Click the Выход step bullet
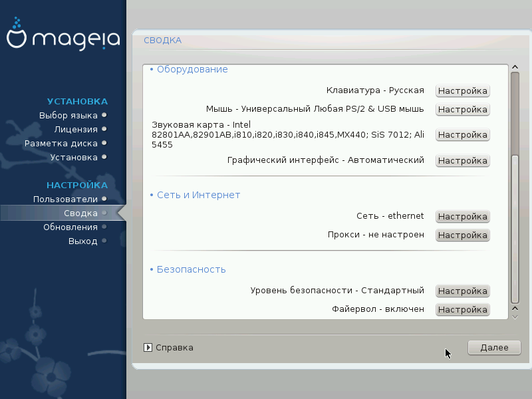The height and width of the screenshot is (399, 532). (104, 241)
